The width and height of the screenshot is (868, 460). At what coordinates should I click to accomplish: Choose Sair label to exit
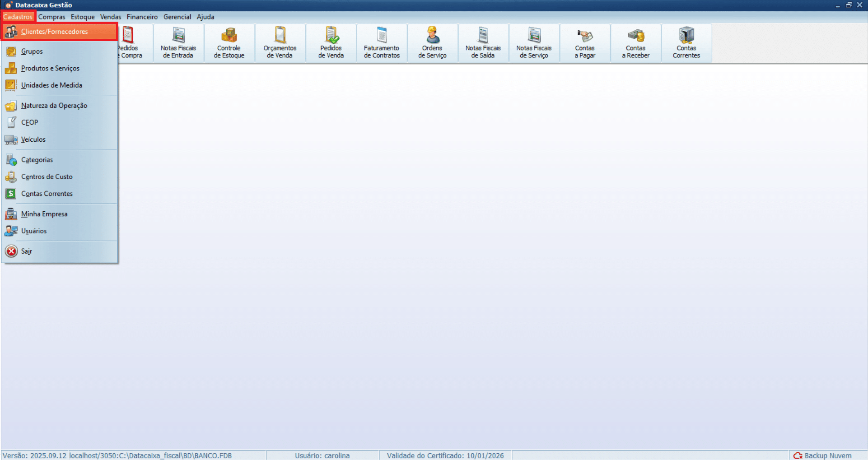click(27, 251)
